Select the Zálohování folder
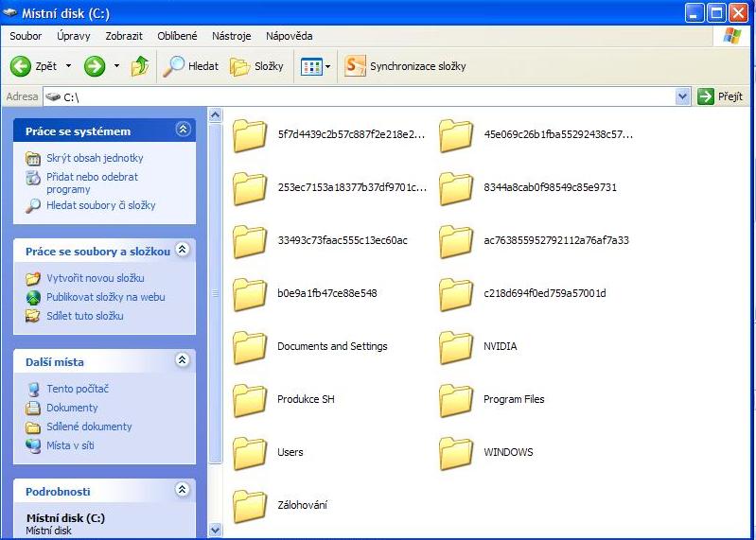Screen dimensions: 756x540 (250, 506)
